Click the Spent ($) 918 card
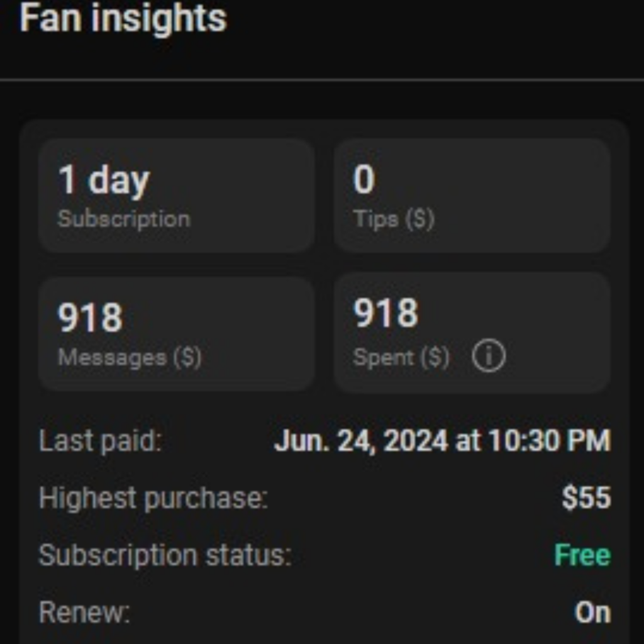The width and height of the screenshot is (644, 644). coord(472,333)
